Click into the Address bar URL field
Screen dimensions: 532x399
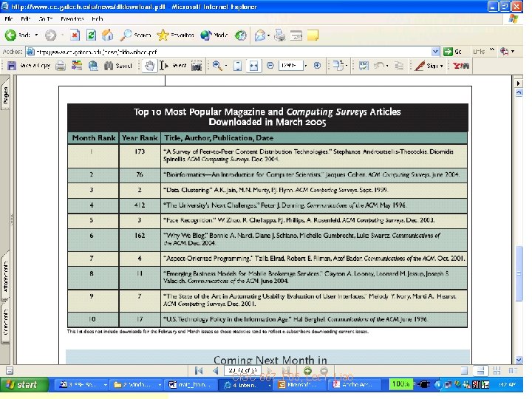[229, 52]
